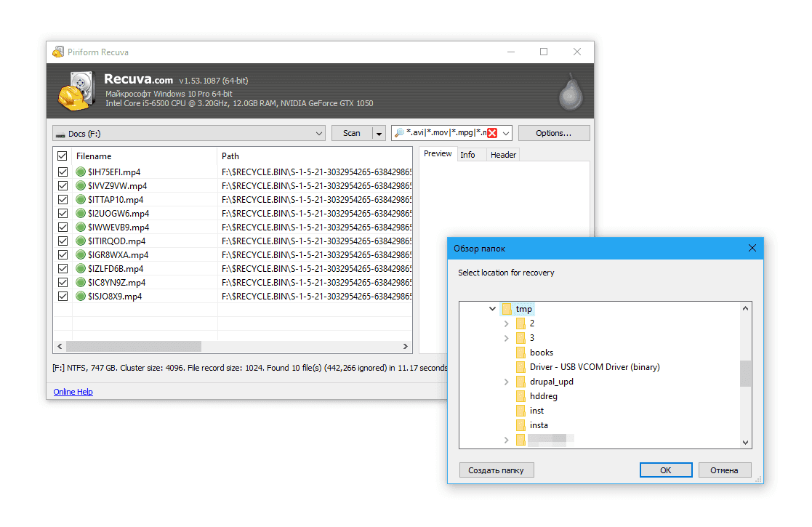Uncheck the $IVVZ9VW.mp4 checkbox
The height and width of the screenshot is (527, 812).
[x=63, y=186]
